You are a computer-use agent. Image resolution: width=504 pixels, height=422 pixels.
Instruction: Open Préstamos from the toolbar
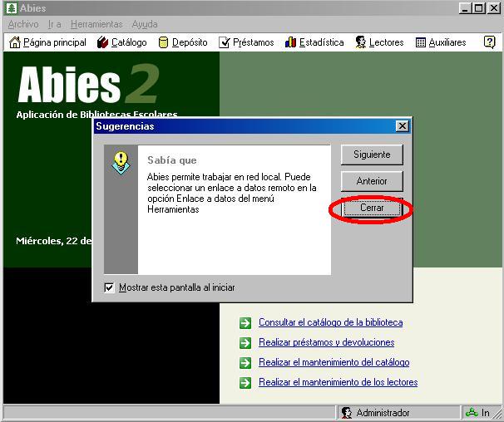coord(224,42)
